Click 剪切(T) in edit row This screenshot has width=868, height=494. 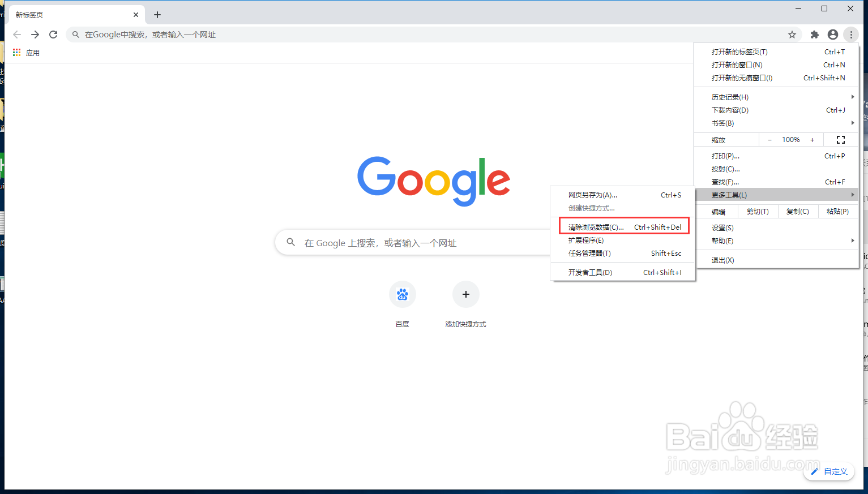coord(758,212)
